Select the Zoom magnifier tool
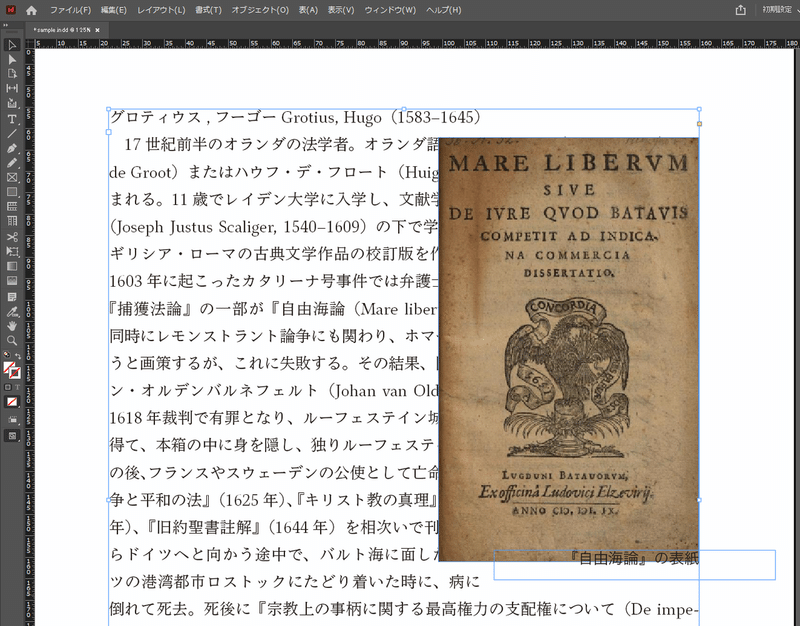800x626 pixels. click(12, 341)
